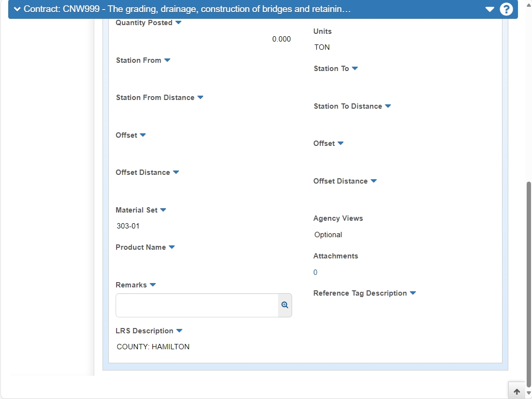Open the Remarks label dropdown arrow
Screen dimensions: 532x399
(x=153, y=285)
